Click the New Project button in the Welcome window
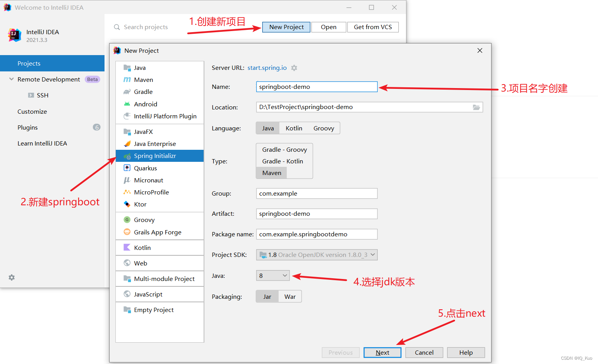This screenshot has height=364, width=598. click(286, 27)
